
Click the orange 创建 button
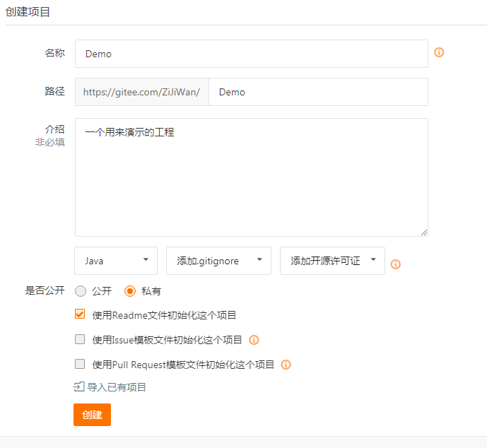tap(93, 415)
